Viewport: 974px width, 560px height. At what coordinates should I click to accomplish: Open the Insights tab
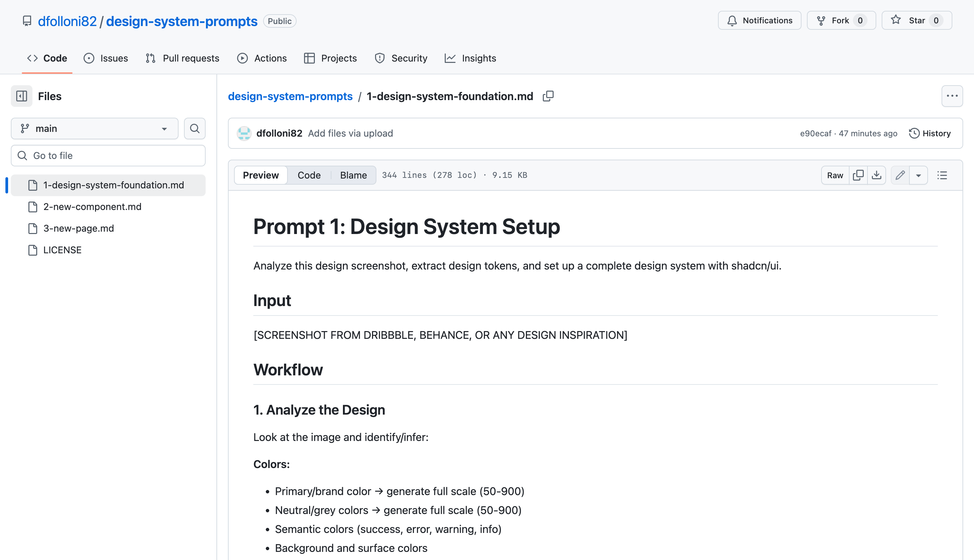470,58
